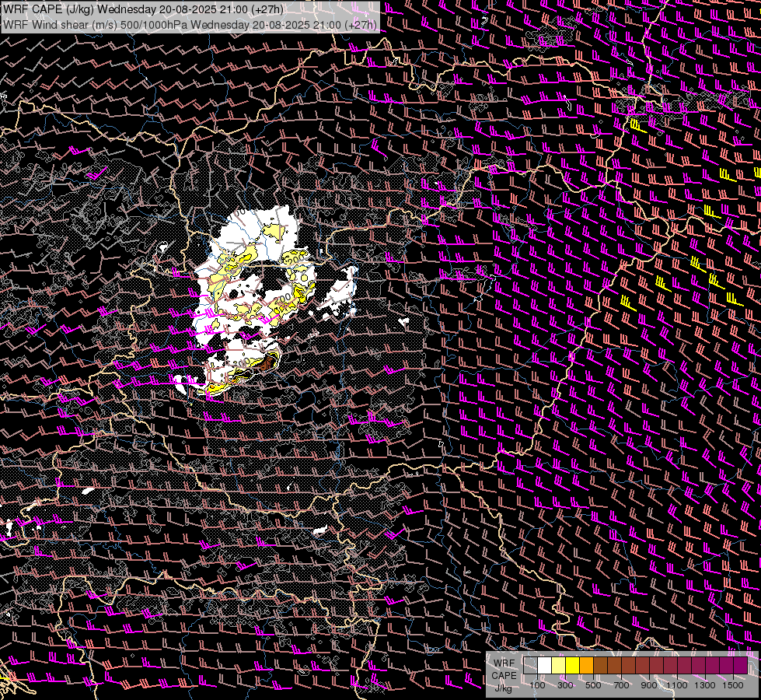761x700 pixels.
Task: Click the 'CAPE' word in the legend
Action: point(504,676)
